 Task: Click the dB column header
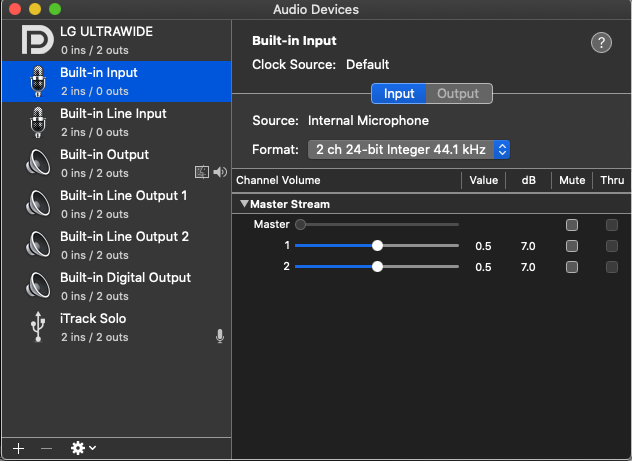coord(528,180)
